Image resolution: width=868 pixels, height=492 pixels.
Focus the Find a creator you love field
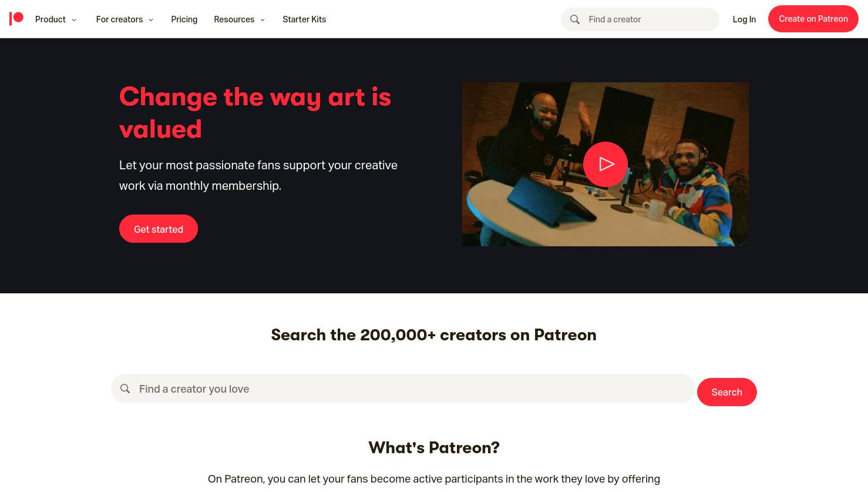click(403, 389)
